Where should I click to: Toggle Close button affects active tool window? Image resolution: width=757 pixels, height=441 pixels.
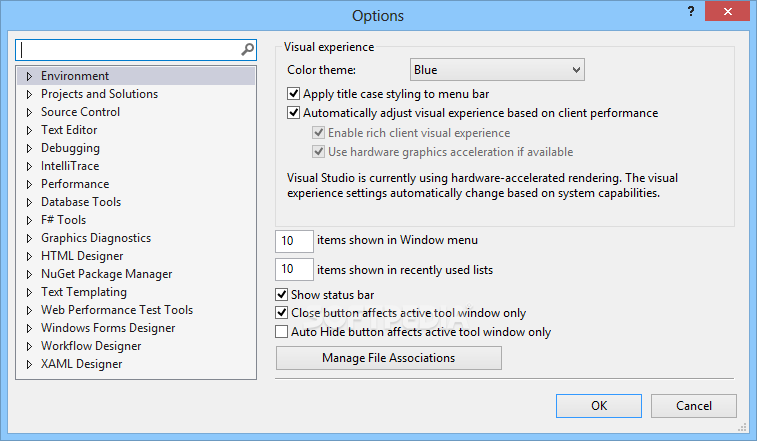pos(281,313)
